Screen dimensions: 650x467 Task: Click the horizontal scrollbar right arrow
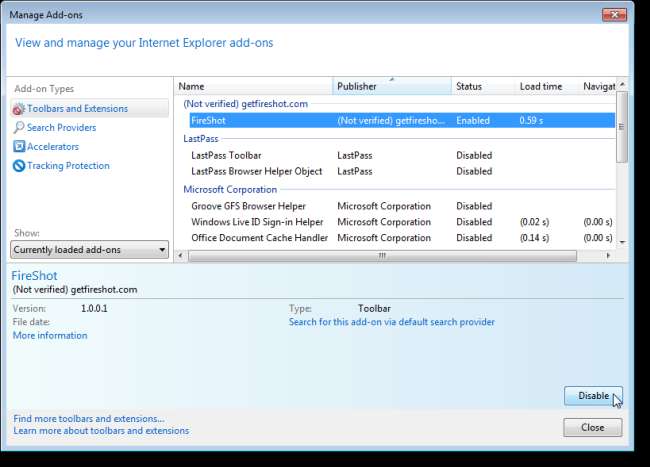coord(608,256)
